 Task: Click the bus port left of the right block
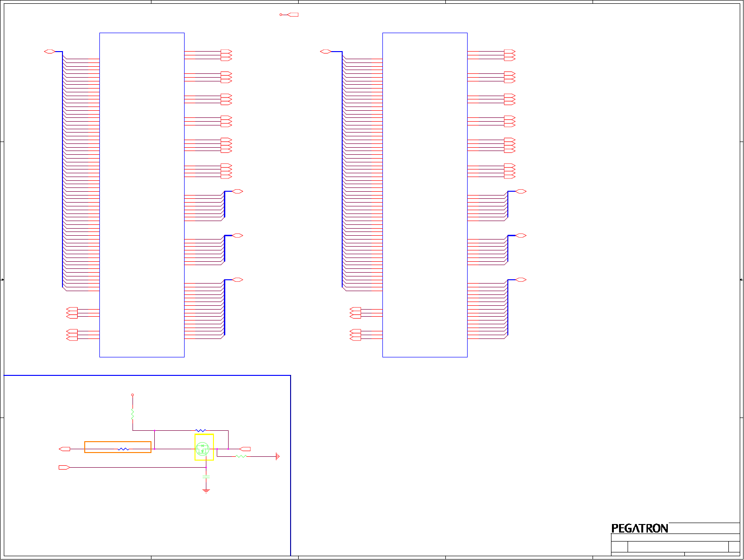click(x=326, y=52)
